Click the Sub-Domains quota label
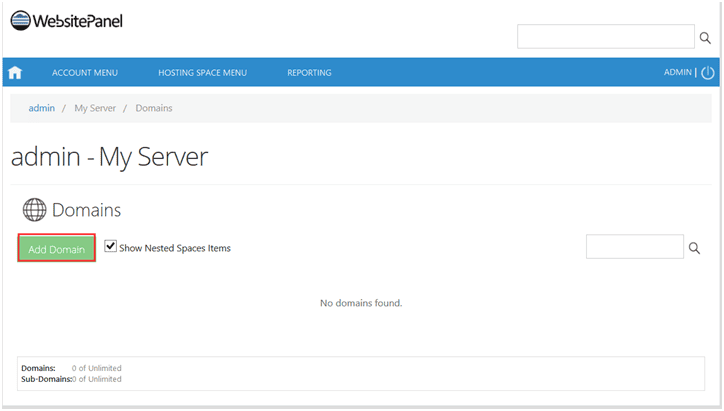 click(x=46, y=379)
